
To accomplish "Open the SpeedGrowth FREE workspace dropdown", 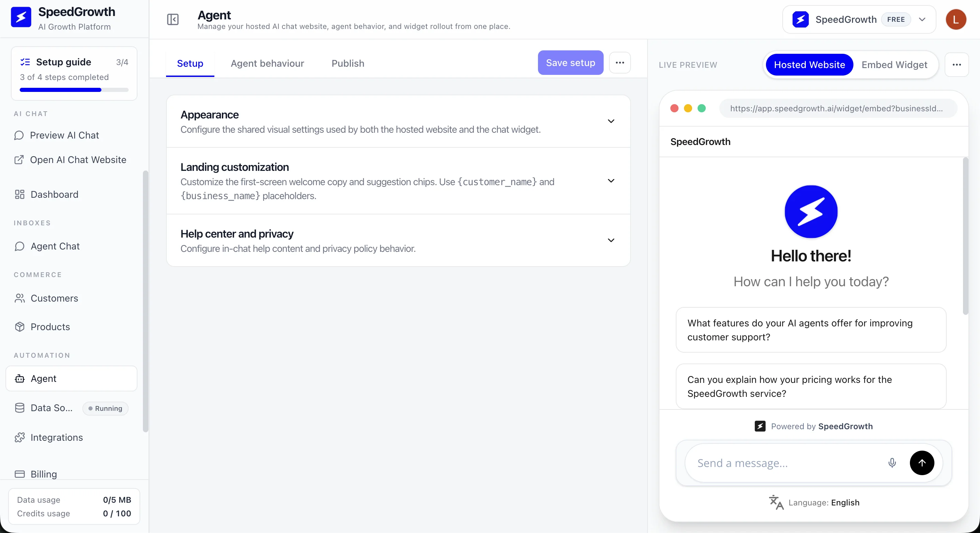I will pyautogui.click(x=859, y=19).
